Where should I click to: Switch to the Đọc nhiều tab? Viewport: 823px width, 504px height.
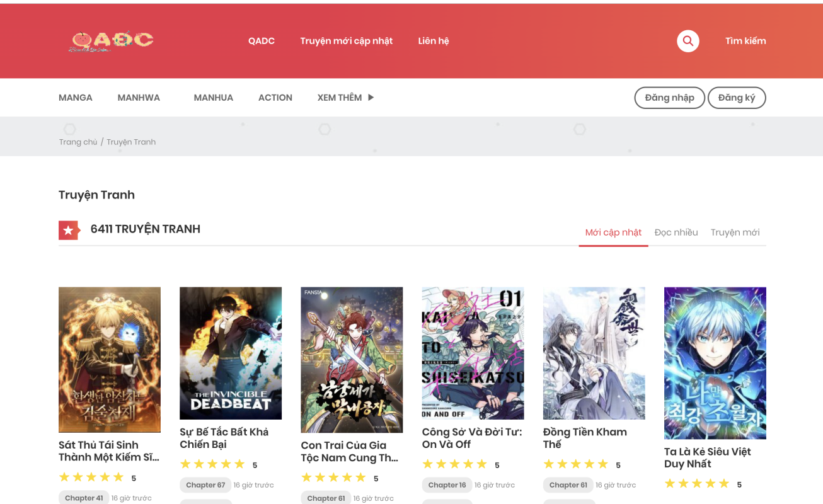click(x=676, y=232)
